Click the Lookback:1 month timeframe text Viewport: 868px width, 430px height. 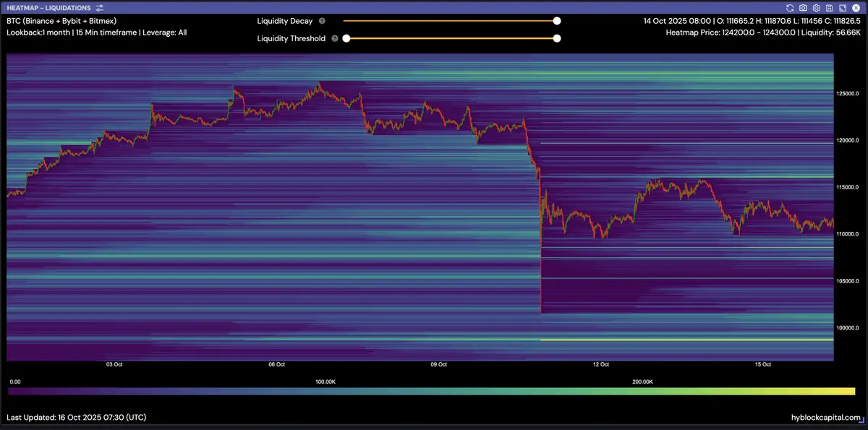(x=96, y=33)
